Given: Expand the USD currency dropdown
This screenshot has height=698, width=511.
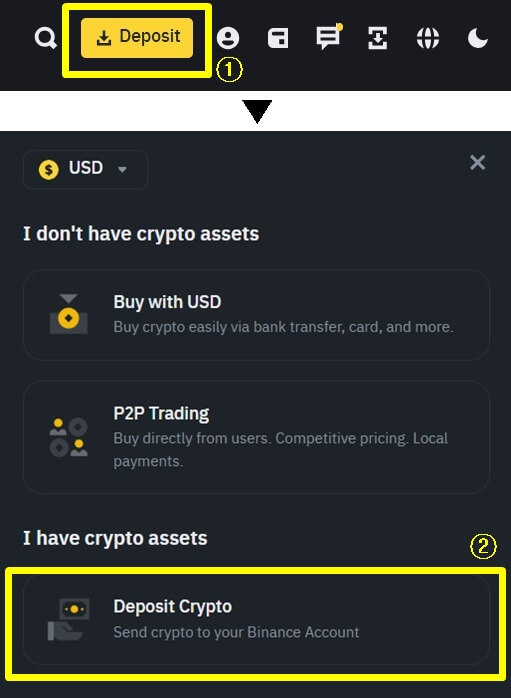Looking at the screenshot, I should click(85, 170).
